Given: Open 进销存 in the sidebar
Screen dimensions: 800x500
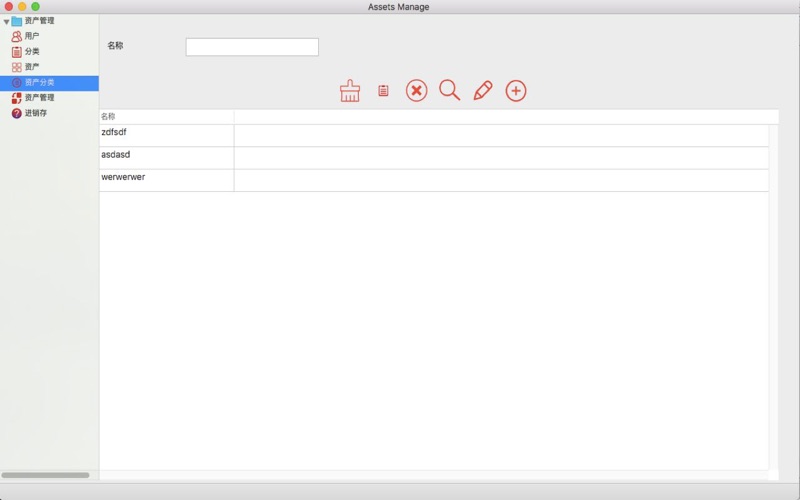Looking at the screenshot, I should tap(36, 114).
